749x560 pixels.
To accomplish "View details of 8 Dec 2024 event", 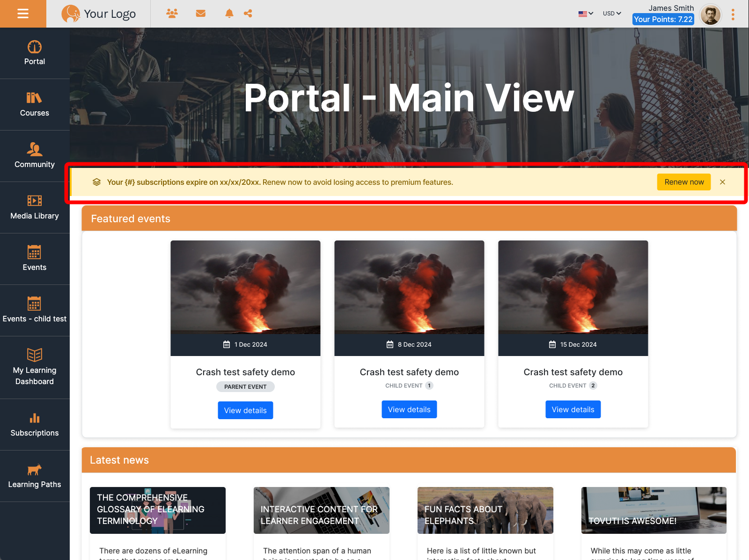I will click(409, 409).
